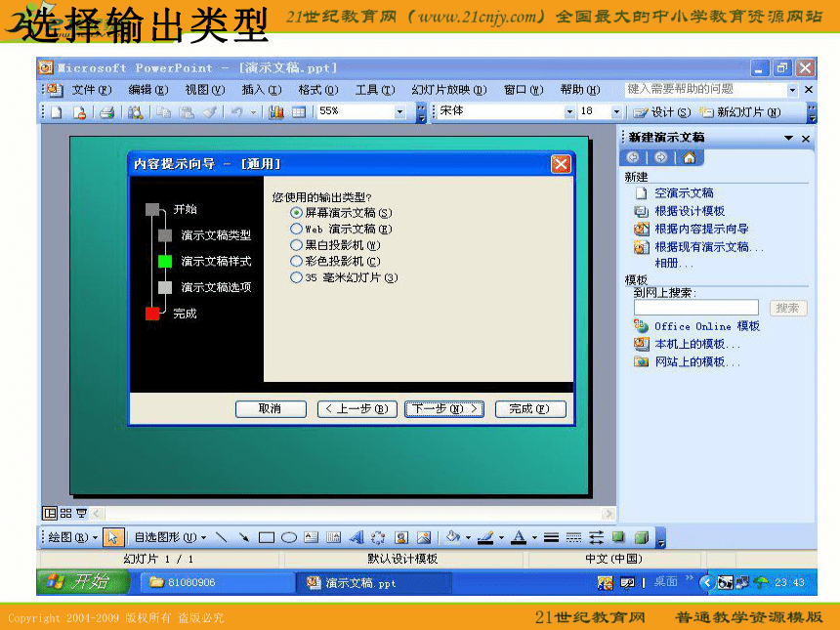The width and height of the screenshot is (840, 630).
Task: Click the 3-D Style icon
Action: click(x=642, y=537)
